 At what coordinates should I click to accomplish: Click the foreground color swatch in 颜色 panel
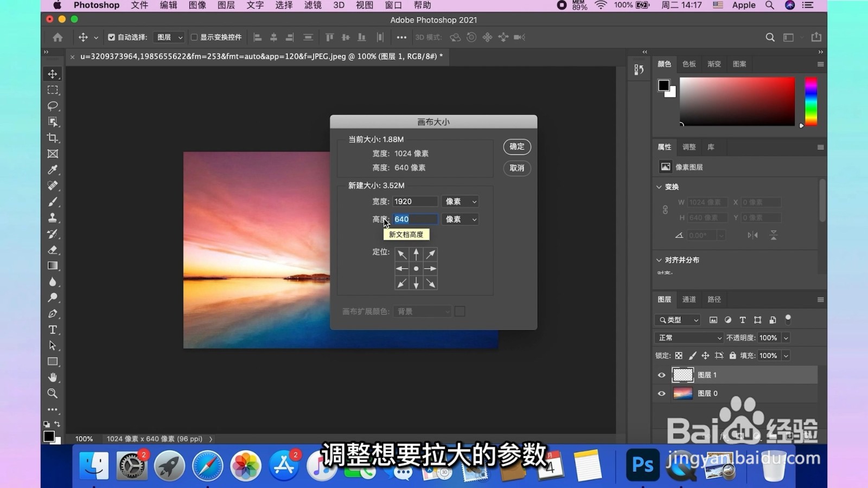(x=663, y=85)
